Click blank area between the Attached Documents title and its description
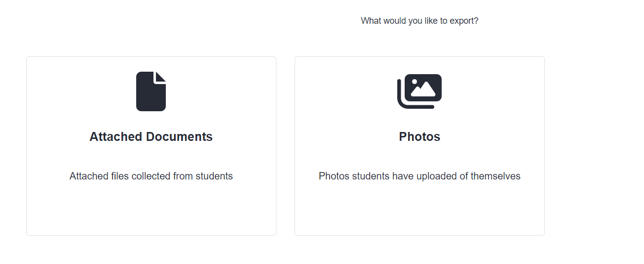Screen dimensions: 644x264 tap(151, 157)
